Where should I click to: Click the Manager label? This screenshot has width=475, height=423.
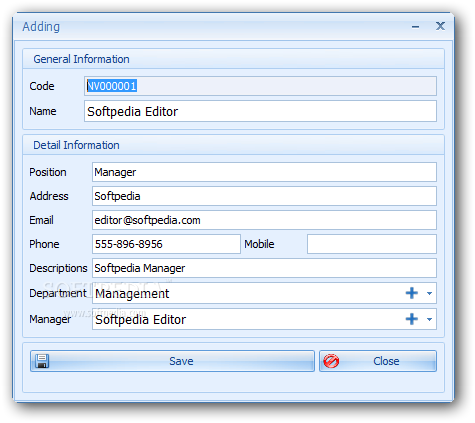click(x=50, y=319)
